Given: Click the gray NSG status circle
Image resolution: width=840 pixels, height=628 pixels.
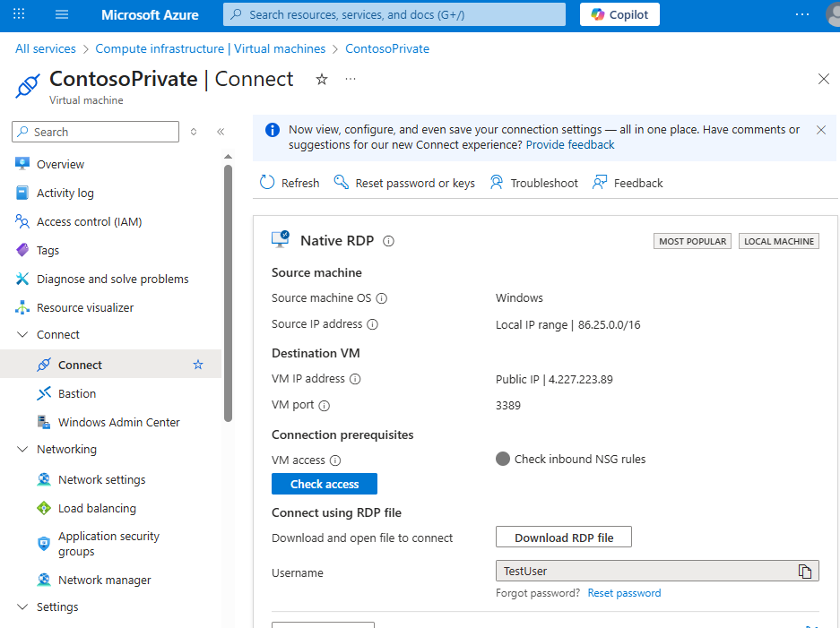Looking at the screenshot, I should (x=503, y=459).
